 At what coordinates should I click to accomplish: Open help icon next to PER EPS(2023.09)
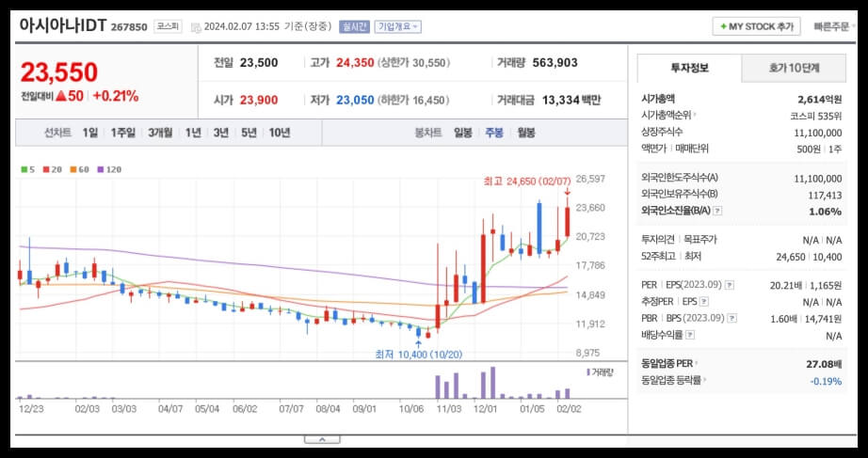pyautogui.click(x=730, y=285)
